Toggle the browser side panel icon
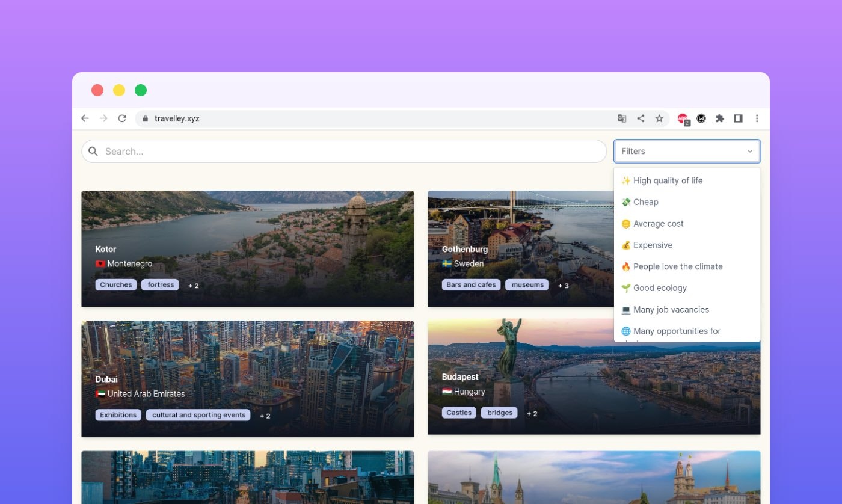This screenshot has height=504, width=842. coord(738,118)
